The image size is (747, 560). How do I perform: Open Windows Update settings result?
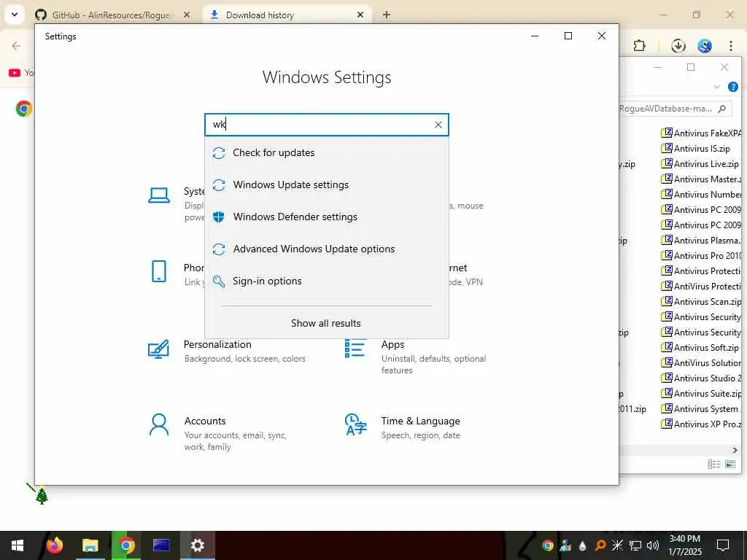click(326, 184)
